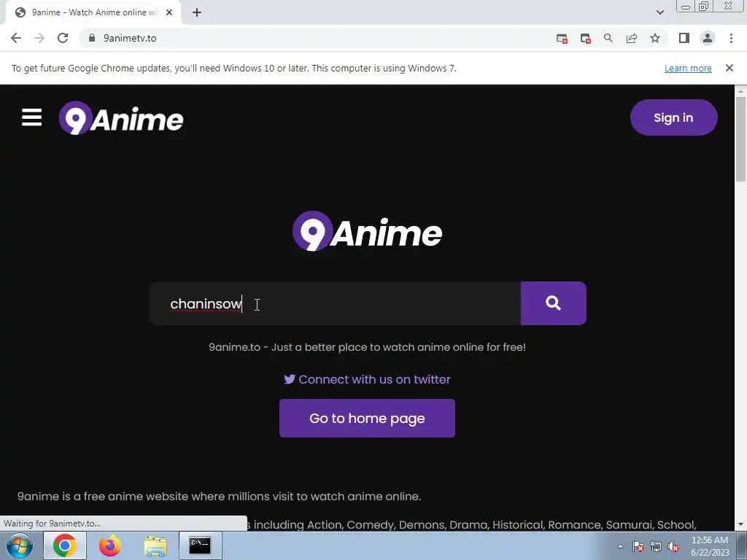This screenshot has height=560, width=747.
Task: Open the Chrome three-dot menu
Action: click(731, 38)
